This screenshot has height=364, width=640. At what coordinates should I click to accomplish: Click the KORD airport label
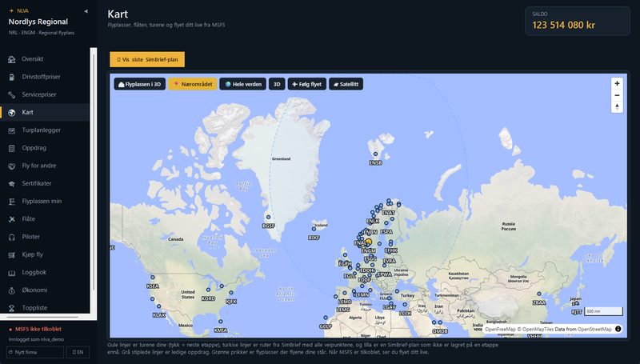coord(208,298)
